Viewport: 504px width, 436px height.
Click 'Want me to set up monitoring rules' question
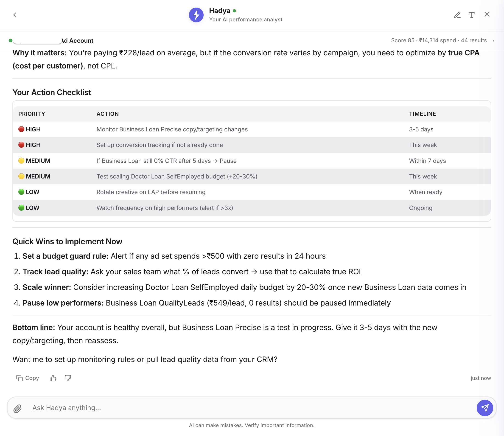[x=145, y=359]
